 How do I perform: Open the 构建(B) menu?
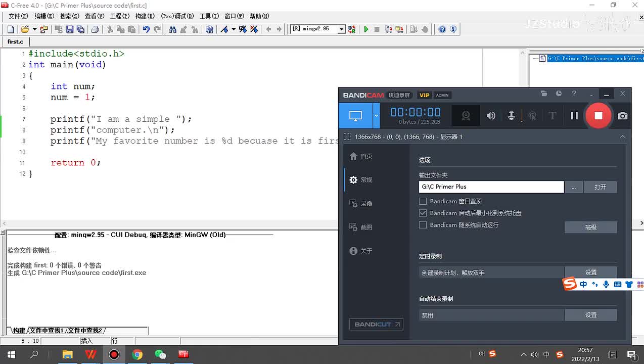click(145, 16)
